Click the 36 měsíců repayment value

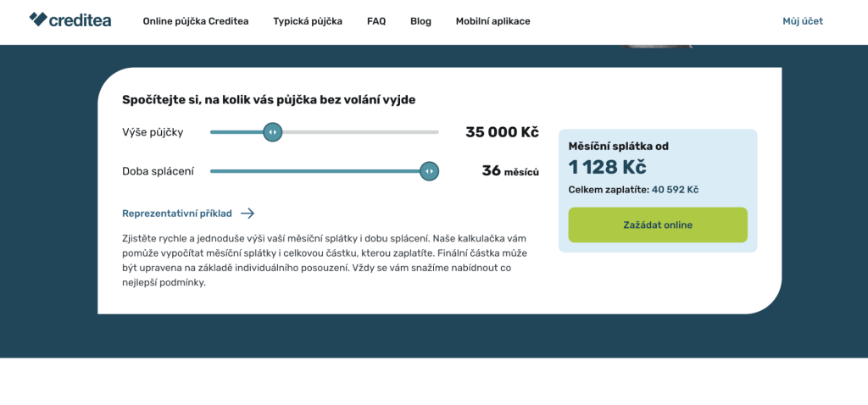click(510, 171)
